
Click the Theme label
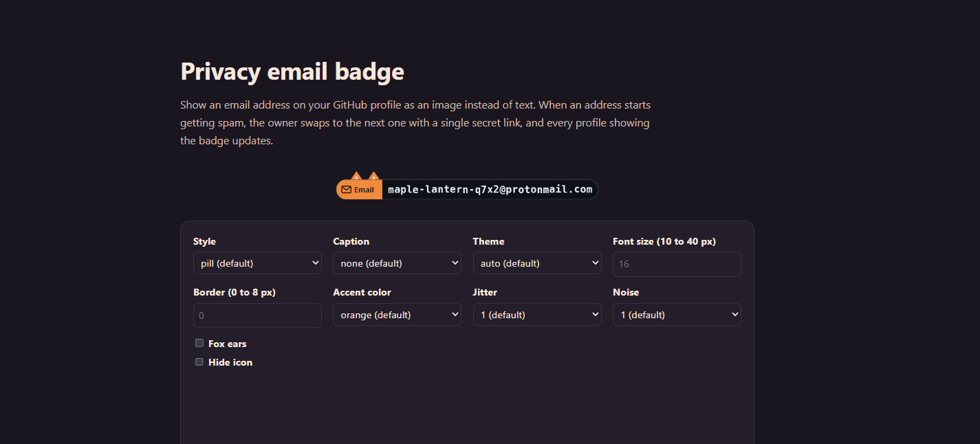pyautogui.click(x=488, y=241)
